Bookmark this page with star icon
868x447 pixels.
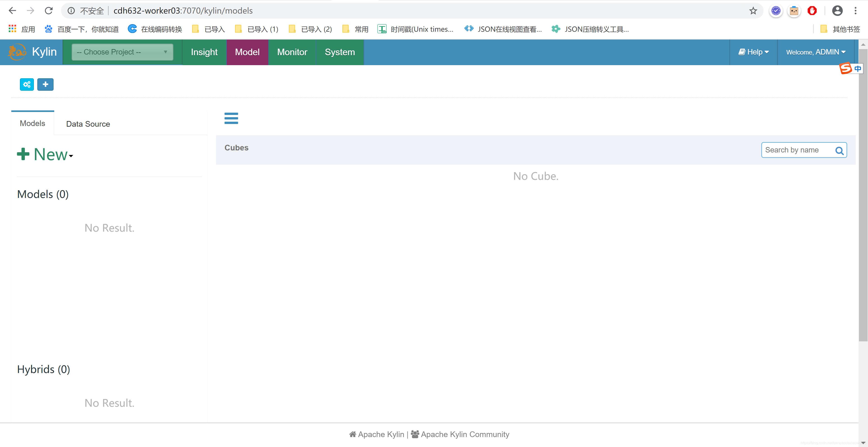753,11
